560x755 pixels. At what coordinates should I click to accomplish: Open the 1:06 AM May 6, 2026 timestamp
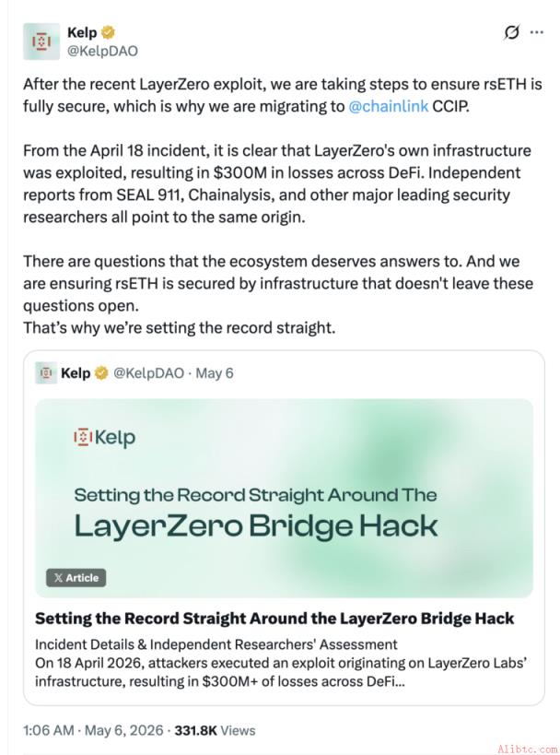[93, 730]
